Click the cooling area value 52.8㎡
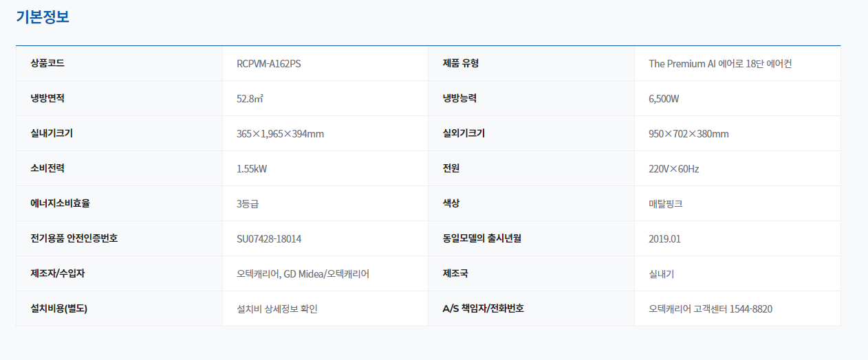 tap(250, 99)
